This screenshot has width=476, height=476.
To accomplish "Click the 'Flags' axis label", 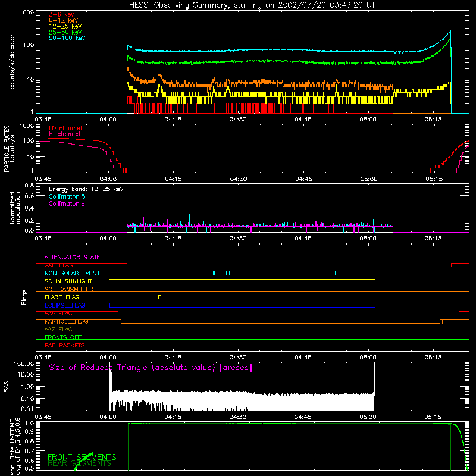I will pos(24,297).
